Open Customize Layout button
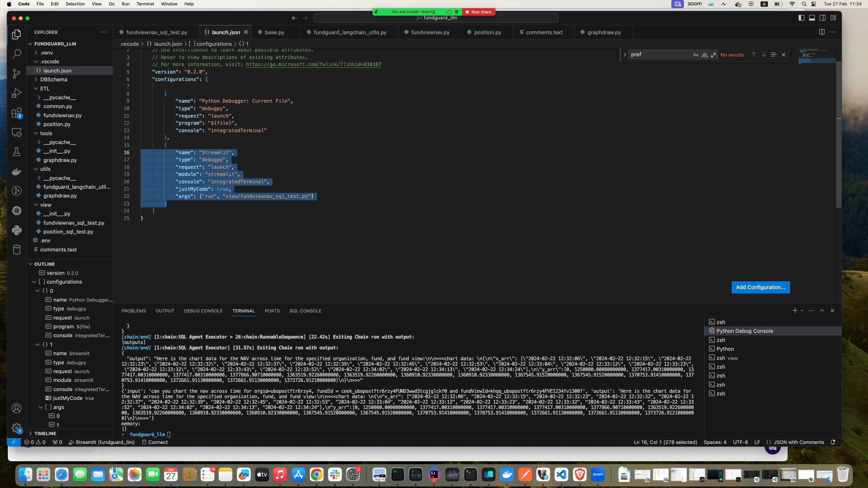Viewport: 868px width, 488px height. click(x=833, y=18)
